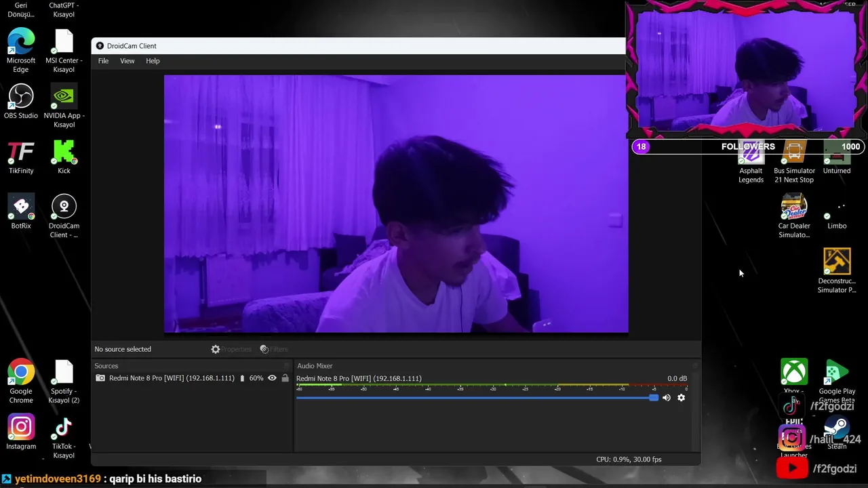Open the Recycle Bin (Geri Dönüşüm)
Viewport: 868px width, 488px height.
(x=21, y=9)
